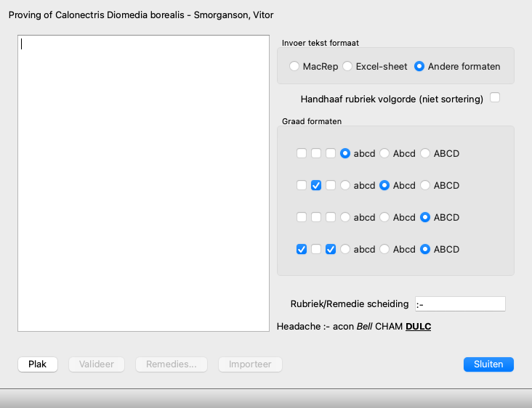Click inside the large text entry area
532x408 pixels.
(x=143, y=184)
